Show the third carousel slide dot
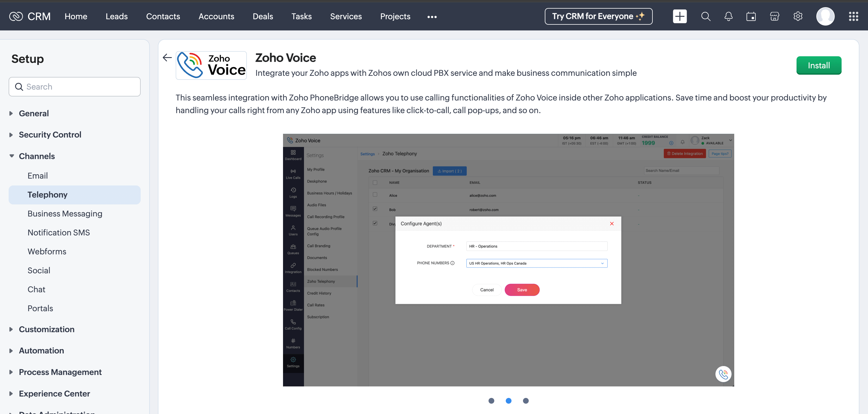 click(x=526, y=401)
